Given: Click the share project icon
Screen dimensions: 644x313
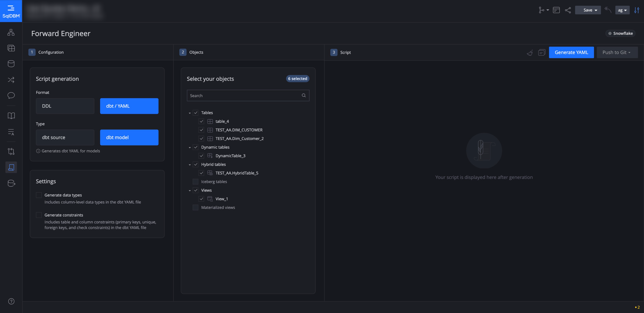Looking at the screenshot, I should [568, 10].
